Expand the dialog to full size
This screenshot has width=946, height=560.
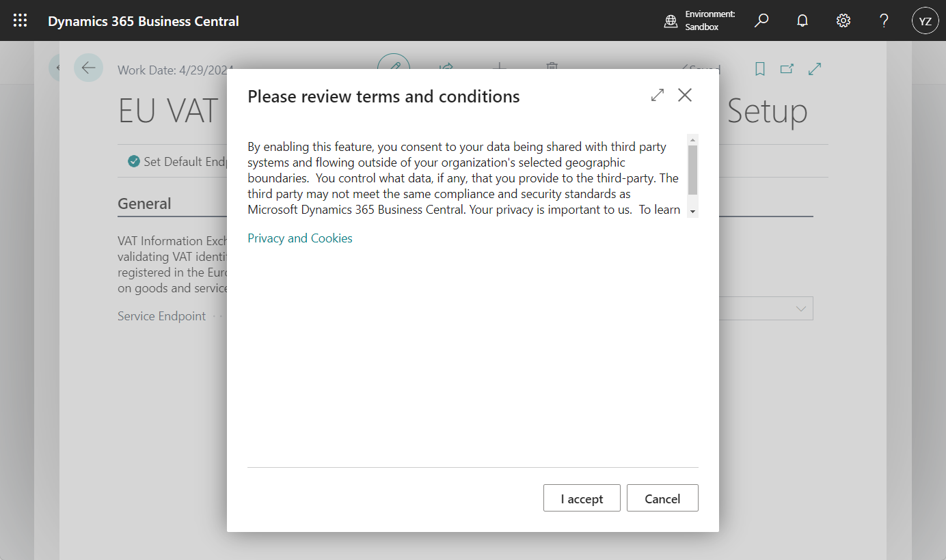tap(658, 96)
